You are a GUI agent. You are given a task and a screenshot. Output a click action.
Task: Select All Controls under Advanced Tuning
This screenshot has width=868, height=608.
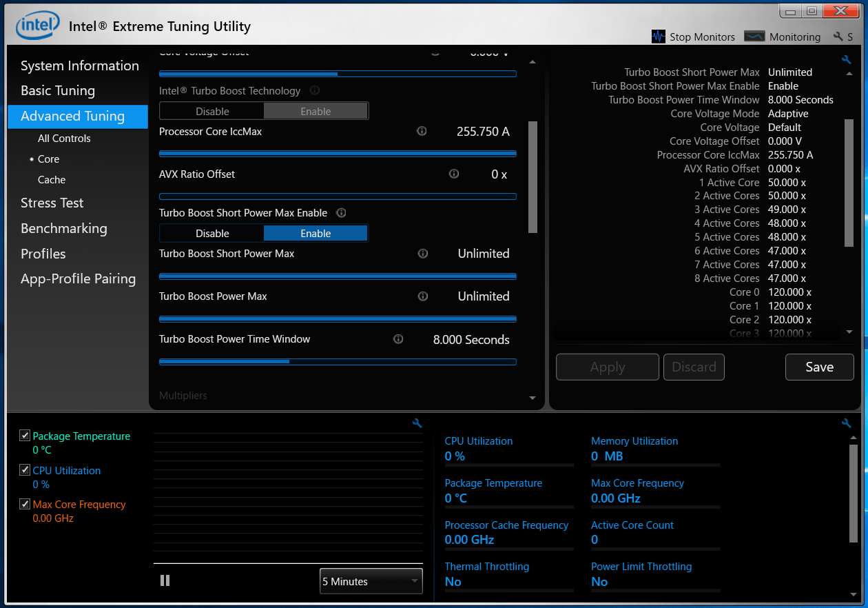pyautogui.click(x=64, y=138)
